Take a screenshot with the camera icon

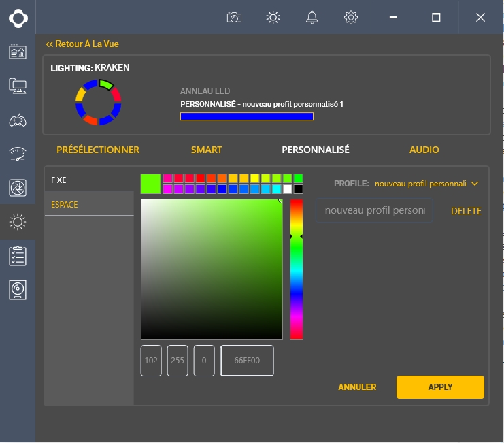click(x=235, y=18)
